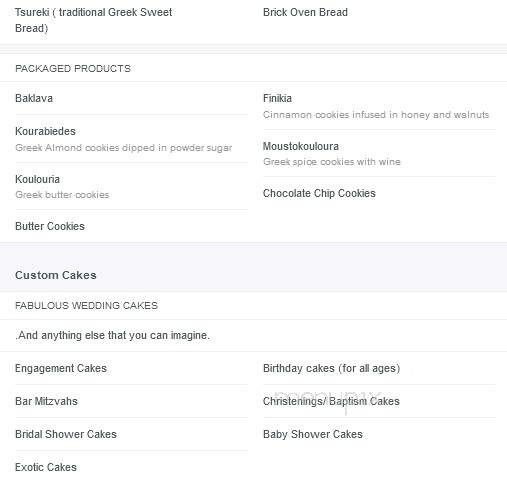The height and width of the screenshot is (481, 507).
Task: Click Christenings/Baptism Cakes
Action: [331, 401]
